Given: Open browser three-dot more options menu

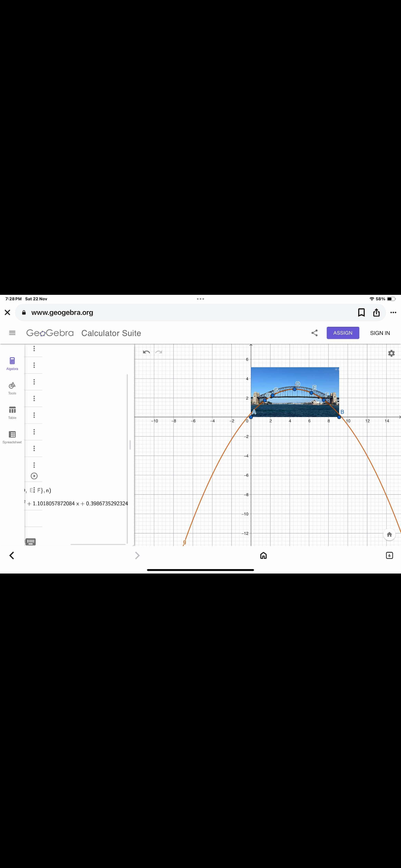Looking at the screenshot, I should point(393,312).
